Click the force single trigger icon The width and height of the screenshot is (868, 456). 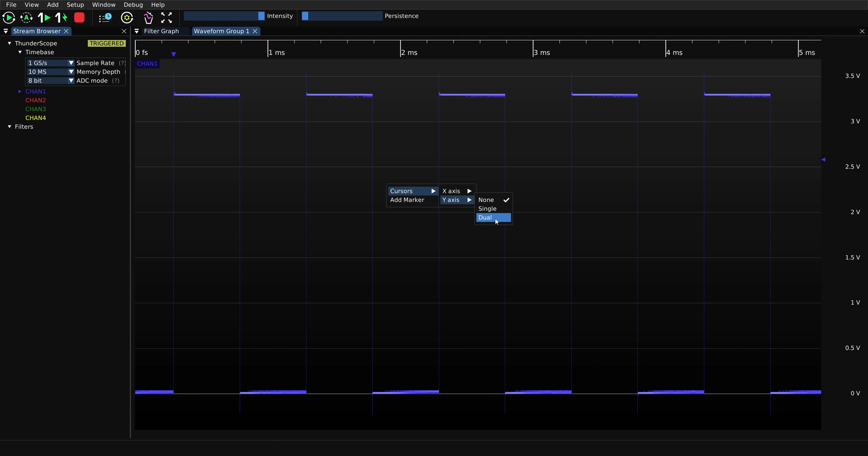pos(61,18)
